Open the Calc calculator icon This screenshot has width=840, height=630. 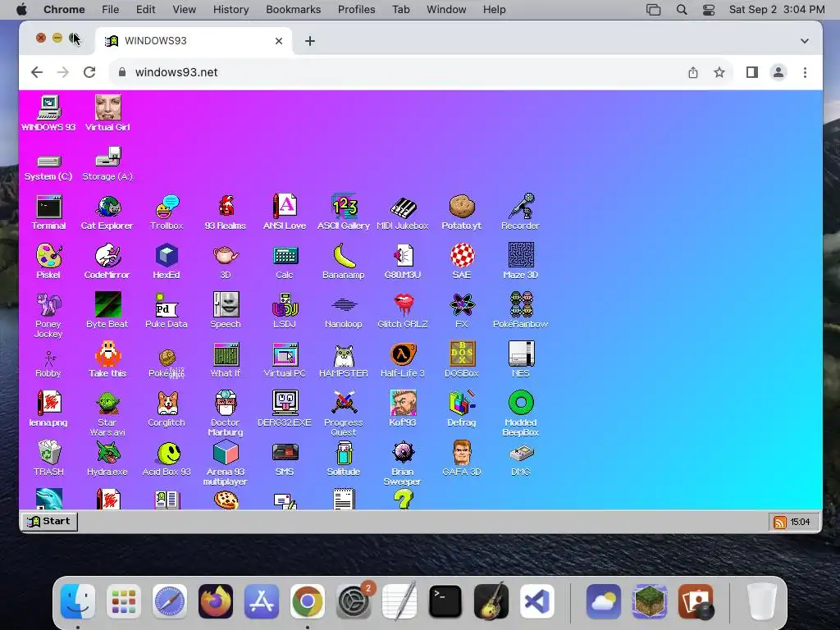[x=285, y=262]
